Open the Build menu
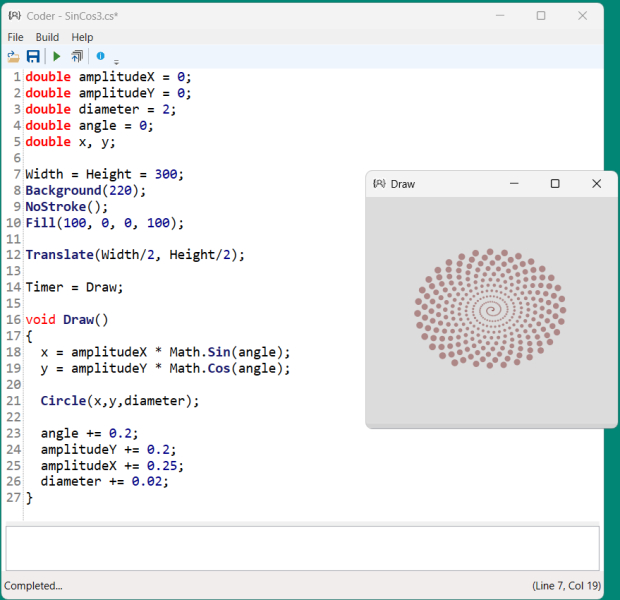 click(x=47, y=37)
